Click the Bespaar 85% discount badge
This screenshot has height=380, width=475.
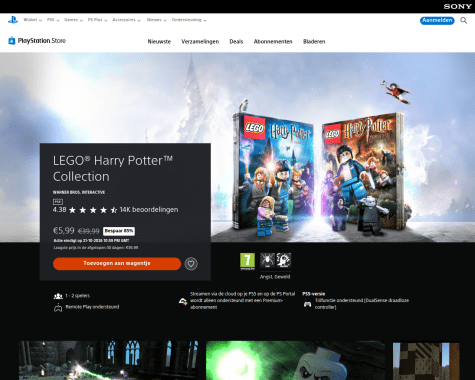[x=119, y=231]
